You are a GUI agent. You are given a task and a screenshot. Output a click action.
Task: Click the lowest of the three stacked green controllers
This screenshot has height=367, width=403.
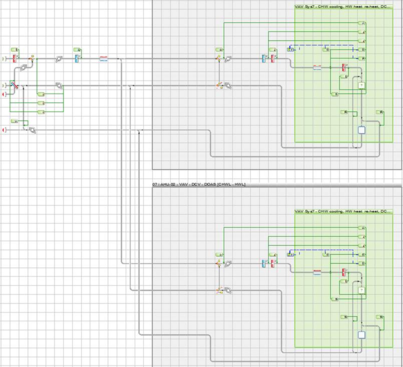click(x=41, y=112)
